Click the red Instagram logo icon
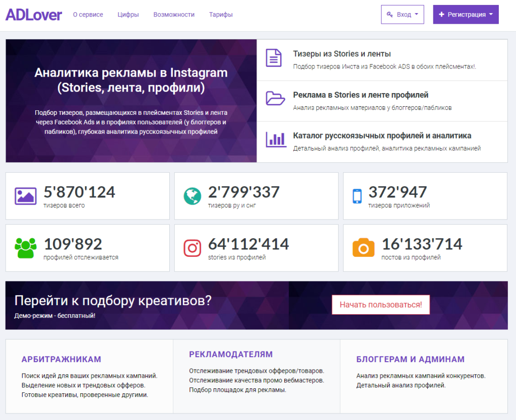 point(192,248)
